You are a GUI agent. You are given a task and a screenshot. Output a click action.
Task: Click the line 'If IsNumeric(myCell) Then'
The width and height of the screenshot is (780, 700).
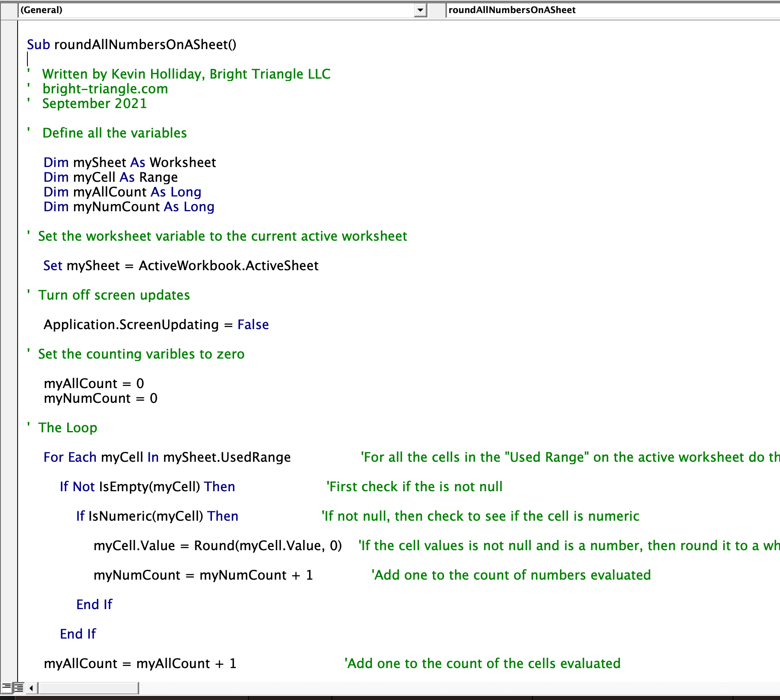tap(157, 516)
